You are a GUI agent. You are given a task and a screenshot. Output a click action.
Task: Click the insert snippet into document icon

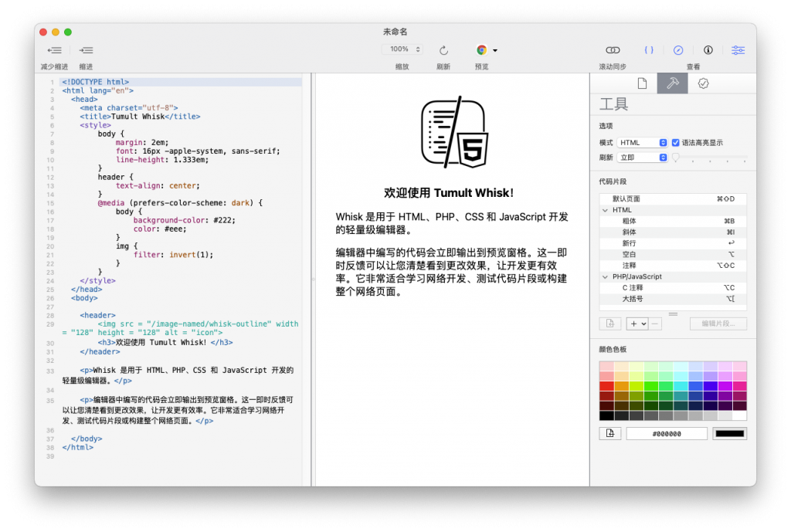pyautogui.click(x=610, y=324)
